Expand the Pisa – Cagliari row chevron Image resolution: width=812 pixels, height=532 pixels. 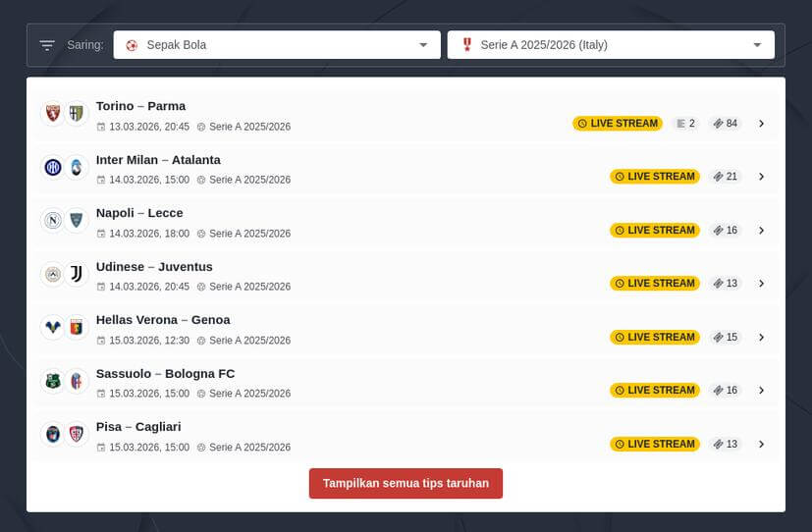pyautogui.click(x=761, y=445)
